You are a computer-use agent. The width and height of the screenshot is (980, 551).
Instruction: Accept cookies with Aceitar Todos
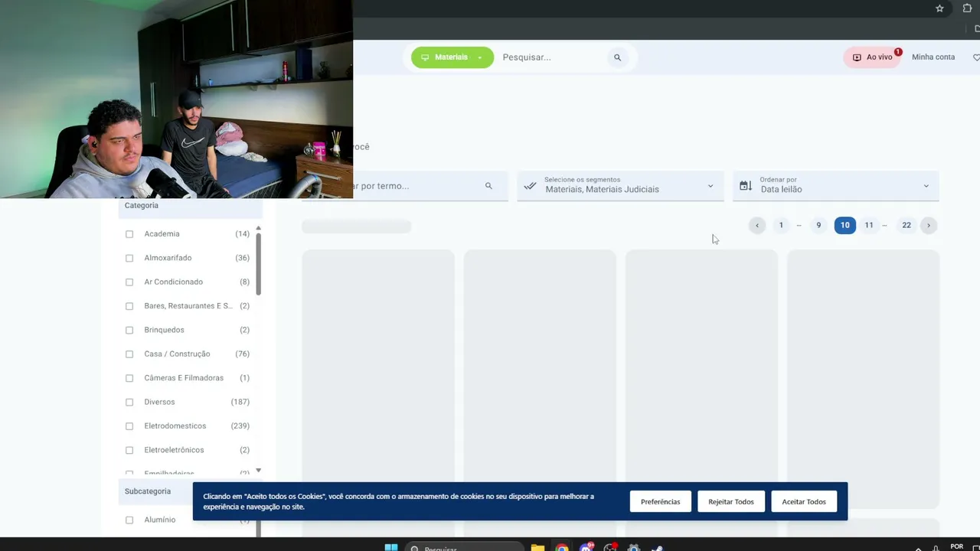coord(804,502)
